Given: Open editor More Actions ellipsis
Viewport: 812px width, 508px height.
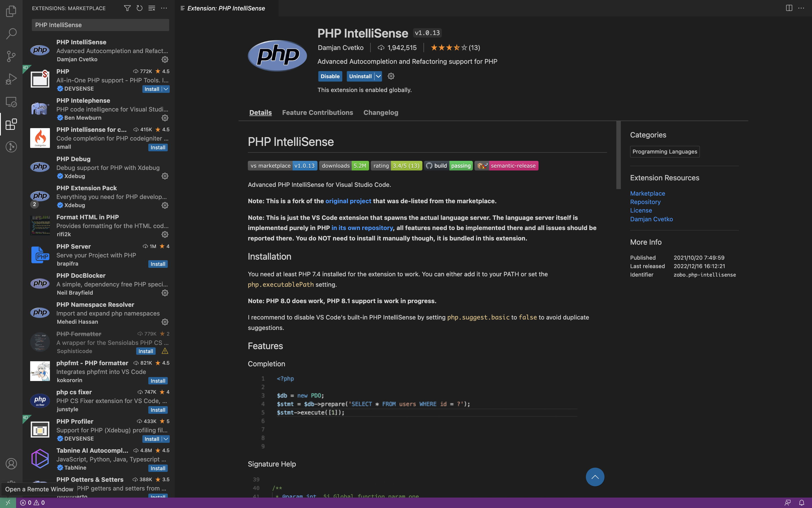Looking at the screenshot, I should pos(801,8).
